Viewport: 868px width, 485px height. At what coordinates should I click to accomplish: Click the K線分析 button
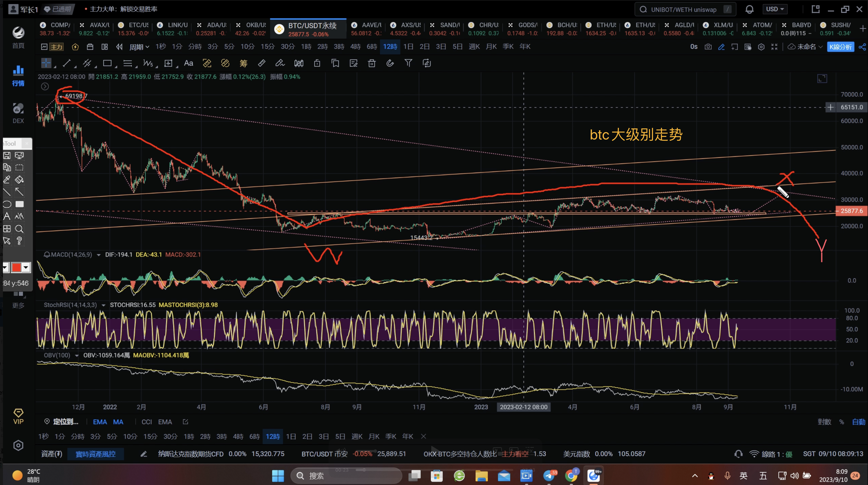840,47
